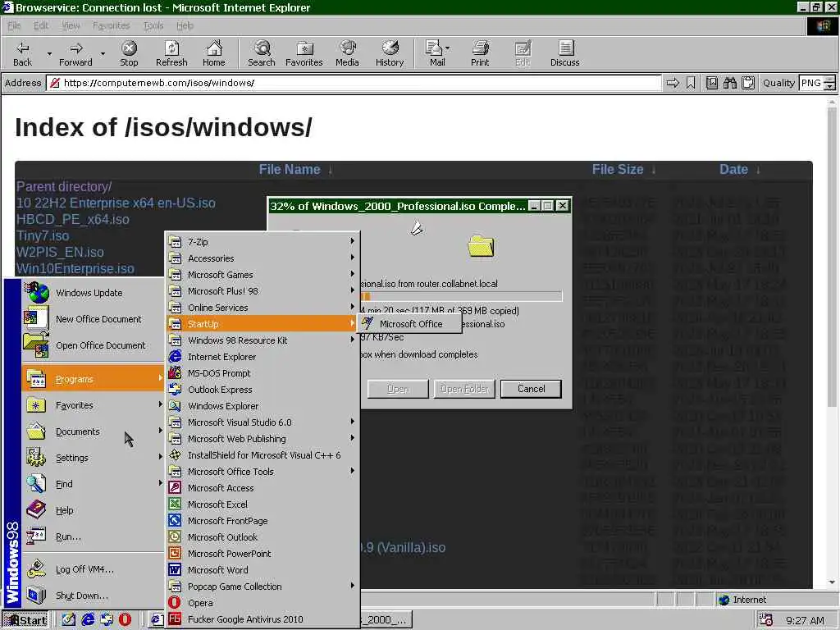Screen dimensions: 840x630
Task: Open the Forward button dropdown arrow
Action: 103,53
